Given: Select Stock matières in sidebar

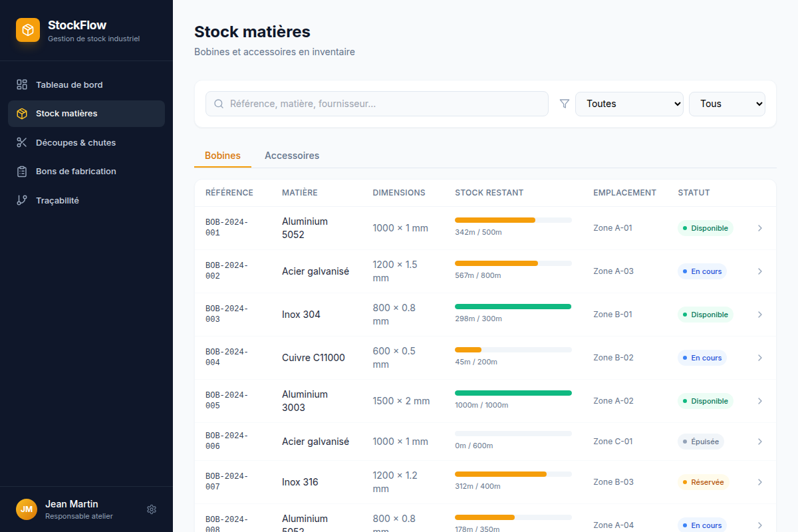Looking at the screenshot, I should [86, 114].
